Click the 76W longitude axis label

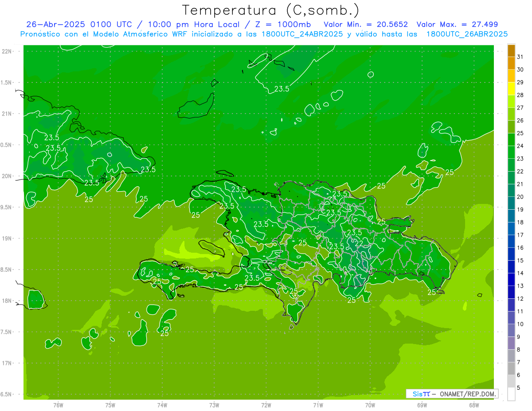tap(58, 405)
